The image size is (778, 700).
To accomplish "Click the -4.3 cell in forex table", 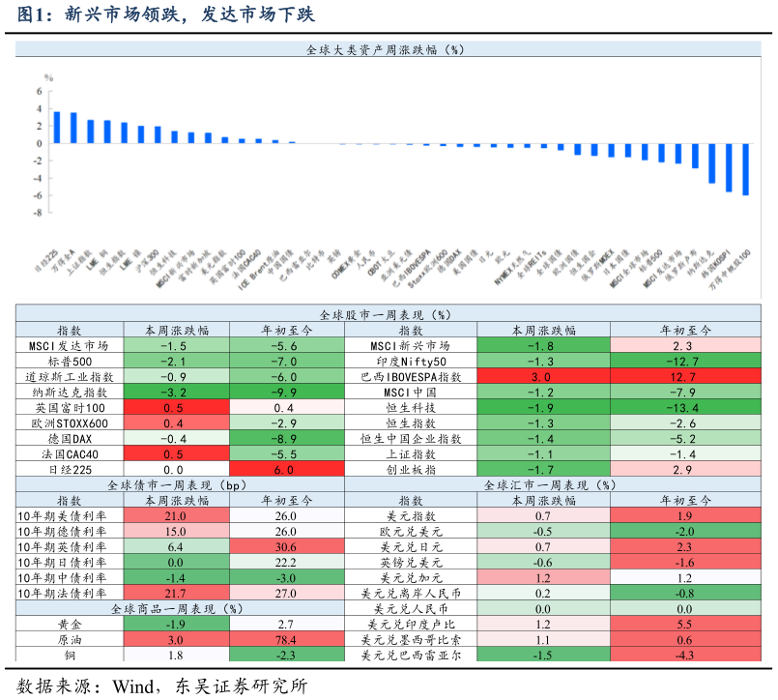I will tap(684, 655).
